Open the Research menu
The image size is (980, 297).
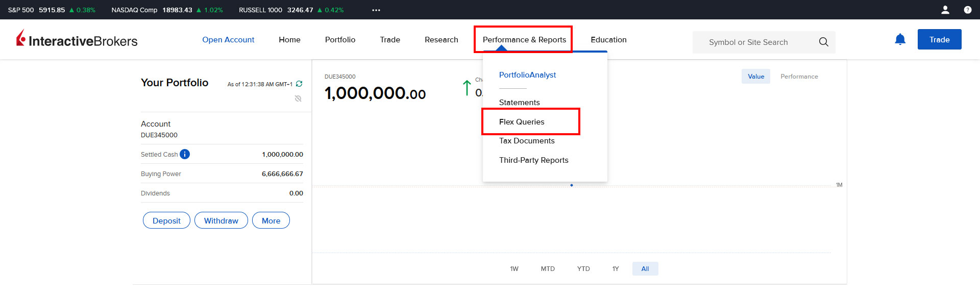pyautogui.click(x=442, y=40)
